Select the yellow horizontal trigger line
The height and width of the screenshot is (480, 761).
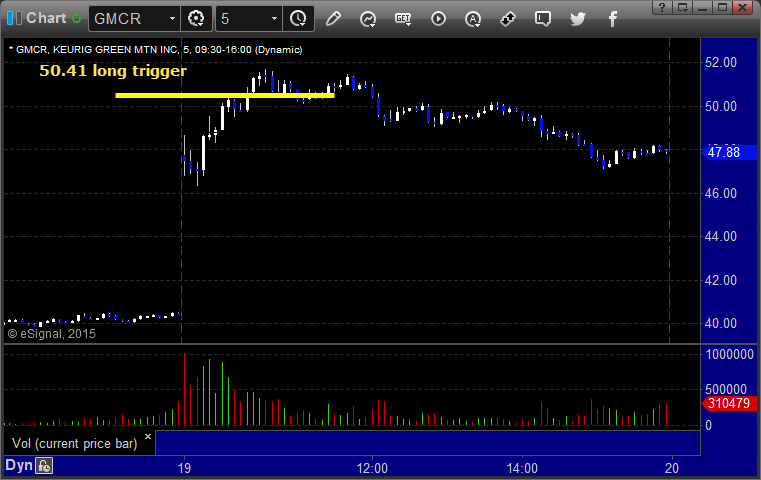(x=225, y=96)
